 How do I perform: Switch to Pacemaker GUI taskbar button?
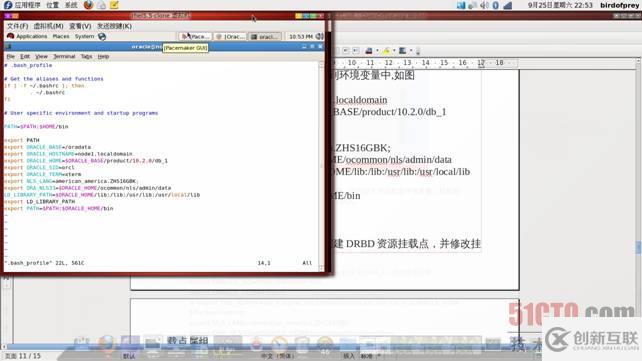click(x=195, y=36)
